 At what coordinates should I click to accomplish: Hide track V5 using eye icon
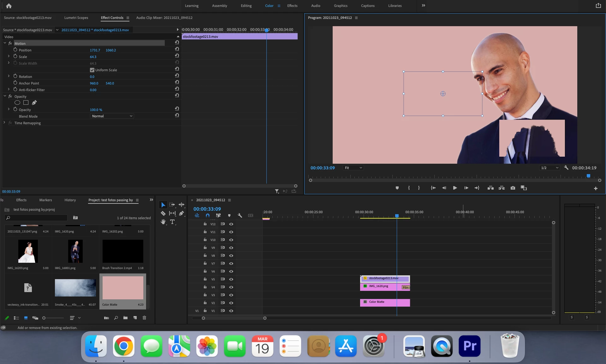pyautogui.click(x=231, y=279)
